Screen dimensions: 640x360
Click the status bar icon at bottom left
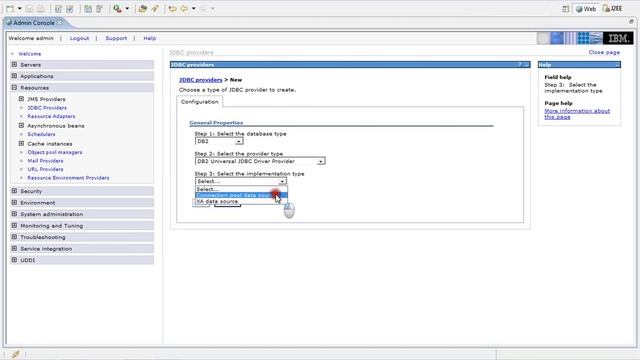tap(16, 354)
